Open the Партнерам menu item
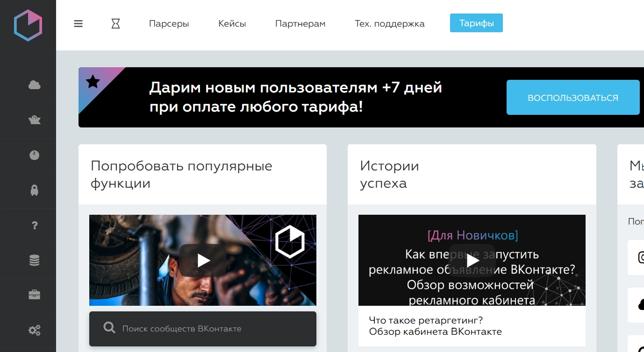This screenshot has width=644, height=352. click(300, 24)
